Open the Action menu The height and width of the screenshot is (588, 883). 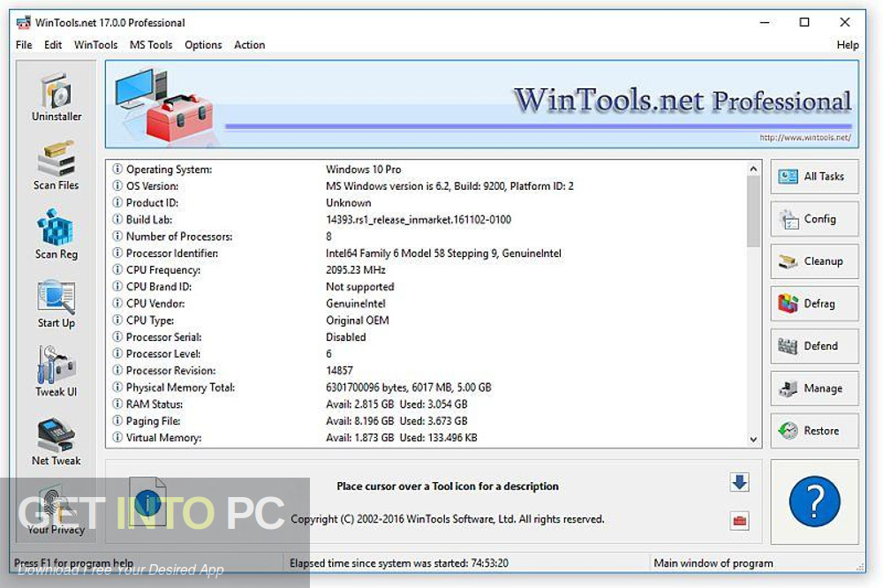point(249,45)
